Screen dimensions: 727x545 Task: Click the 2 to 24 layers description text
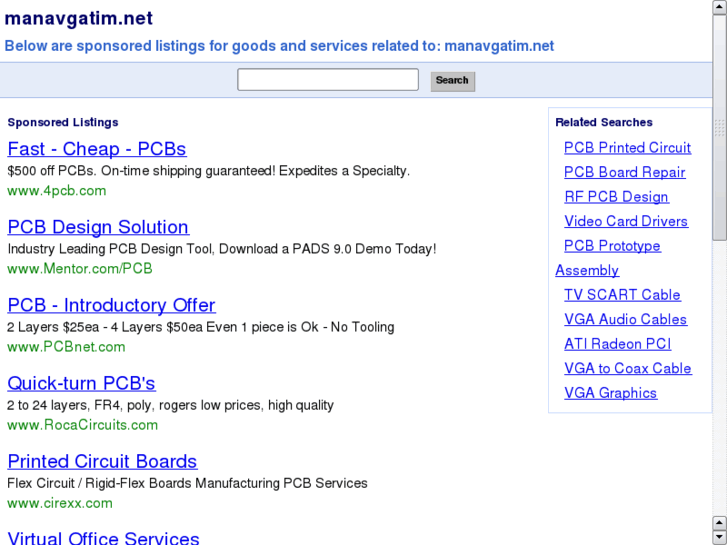[170, 405]
